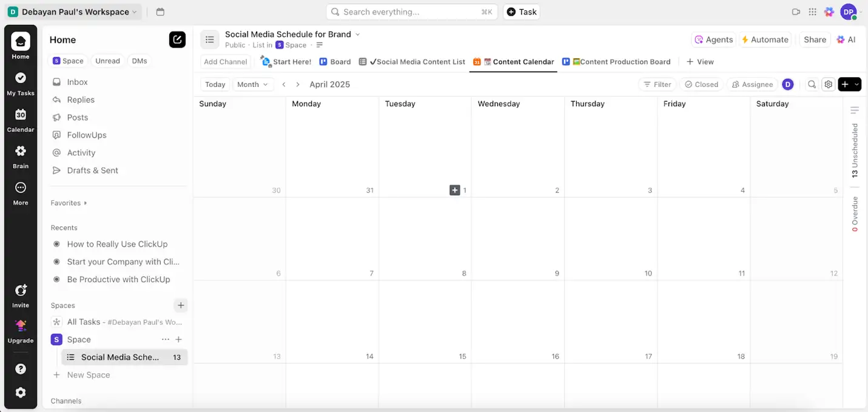Viewport: 868px width, 412px height.
Task: Click the Share button
Action: tap(815, 39)
